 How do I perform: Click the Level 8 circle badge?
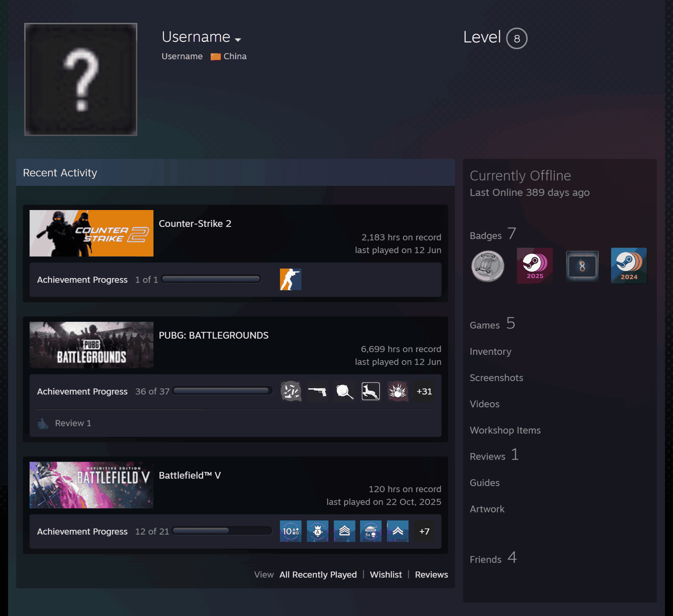tap(517, 38)
